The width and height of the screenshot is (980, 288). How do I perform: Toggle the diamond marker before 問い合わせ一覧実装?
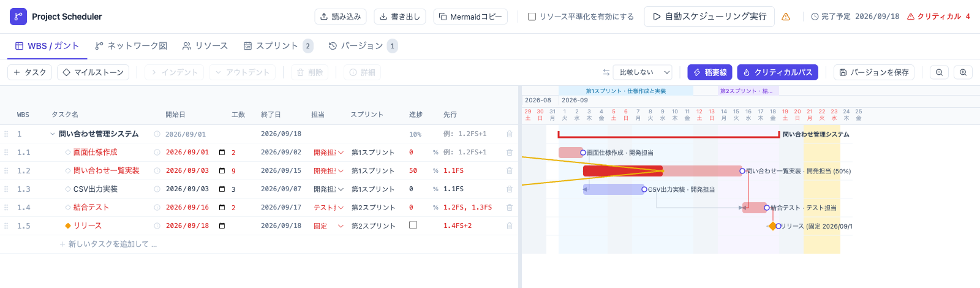click(68, 171)
